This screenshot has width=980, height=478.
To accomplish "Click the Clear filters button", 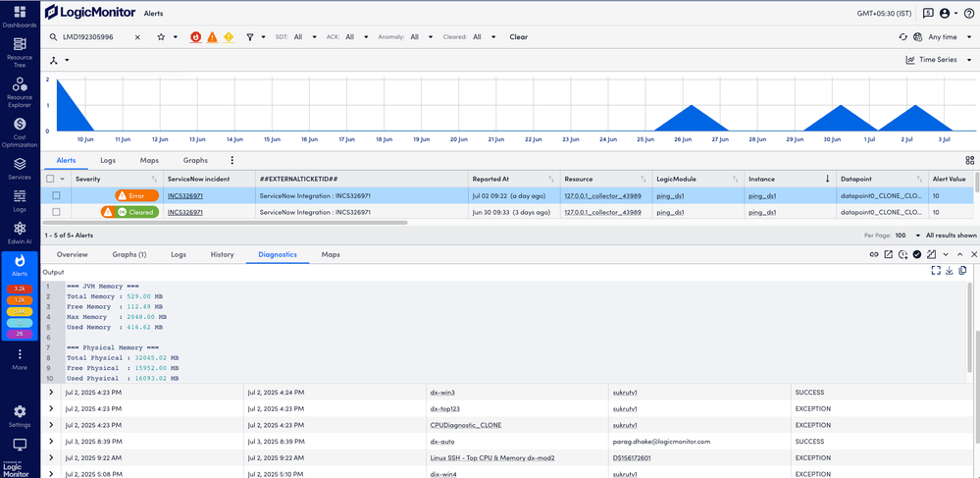I will 518,37.
